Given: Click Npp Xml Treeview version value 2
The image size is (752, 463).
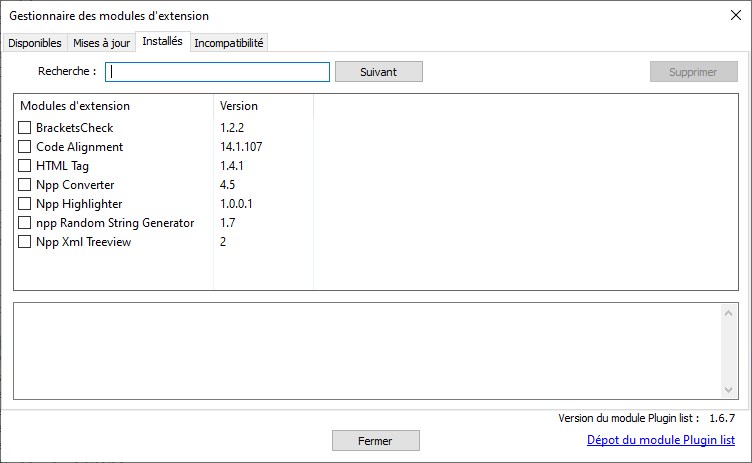Looking at the screenshot, I should point(223,242).
